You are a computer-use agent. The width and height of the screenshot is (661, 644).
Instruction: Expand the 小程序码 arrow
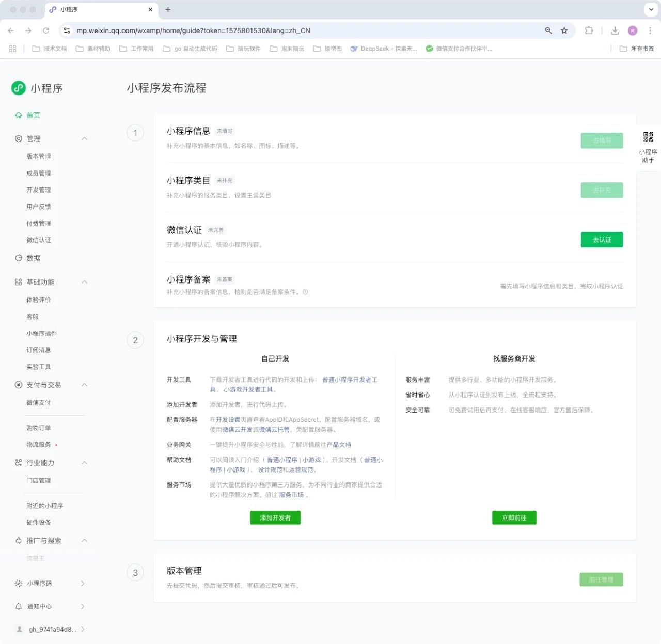(x=83, y=584)
